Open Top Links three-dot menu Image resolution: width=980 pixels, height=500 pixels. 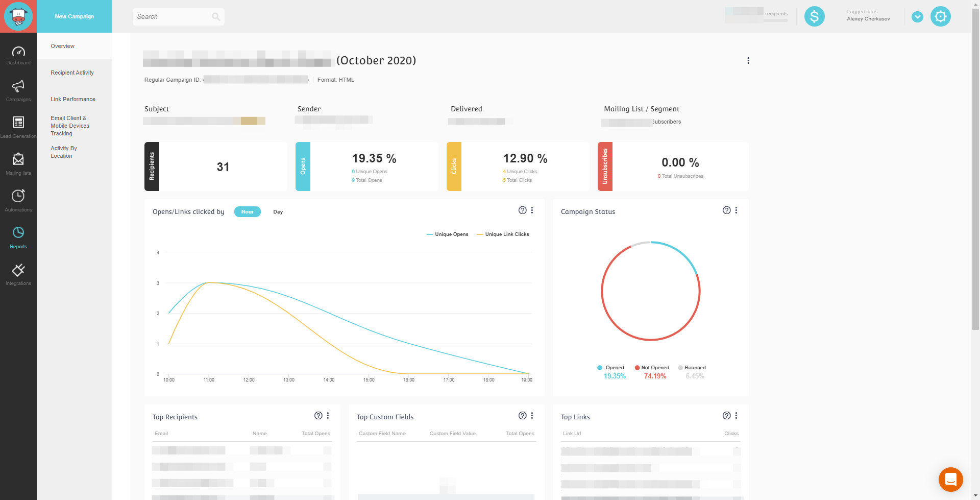736,416
